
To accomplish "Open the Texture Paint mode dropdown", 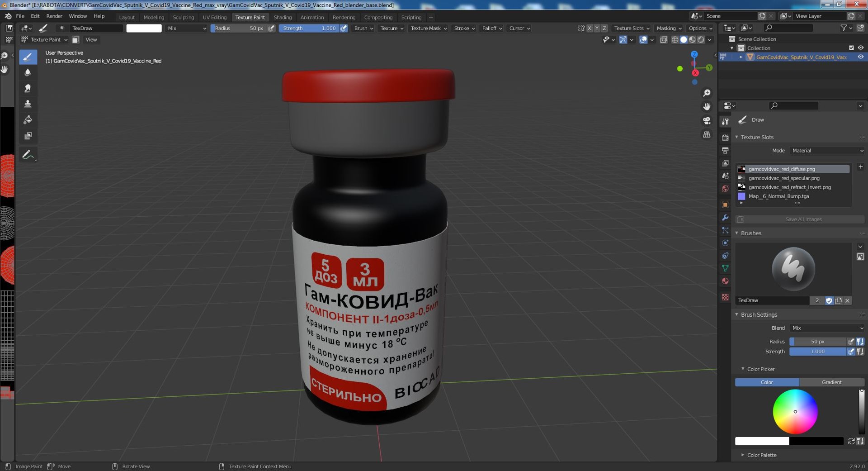I will click(44, 40).
